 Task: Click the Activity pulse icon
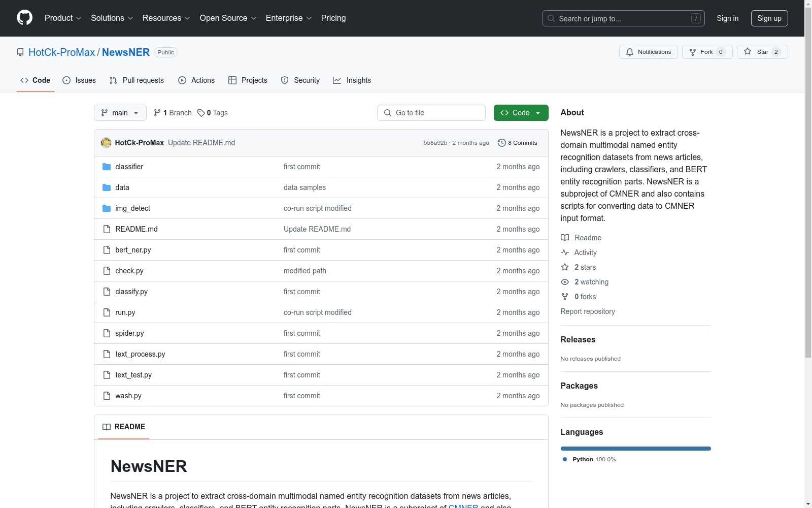[565, 252]
